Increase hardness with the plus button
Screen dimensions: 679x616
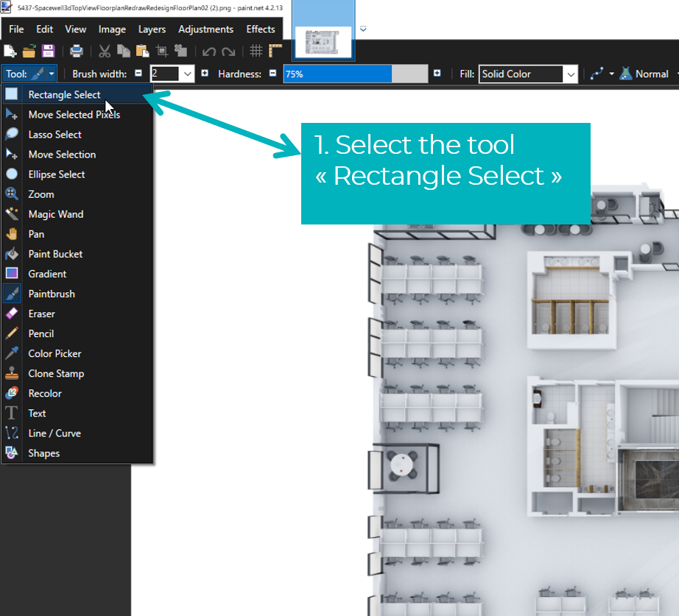pos(437,73)
